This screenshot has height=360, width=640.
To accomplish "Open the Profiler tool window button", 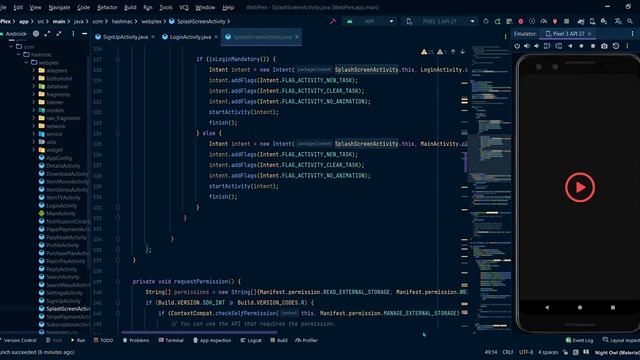I will tap(306, 340).
